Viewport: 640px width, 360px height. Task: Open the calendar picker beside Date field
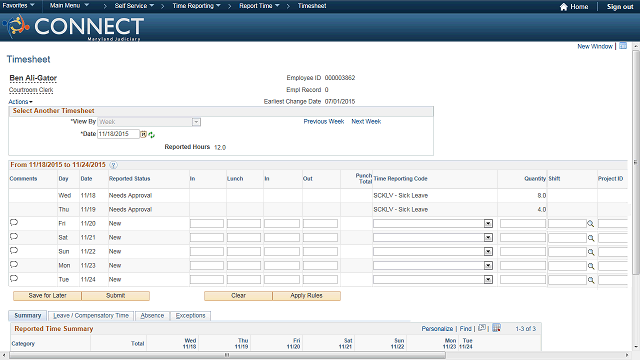tap(144, 134)
